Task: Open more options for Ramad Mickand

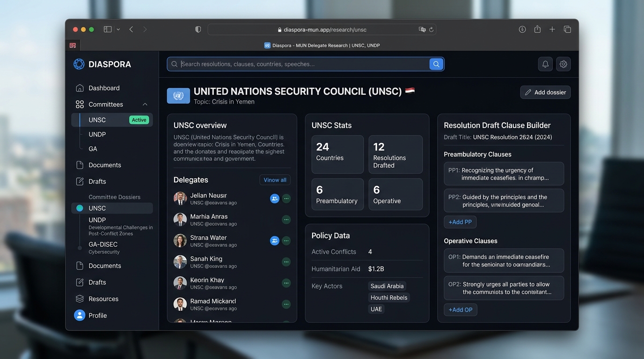Action: click(x=286, y=304)
